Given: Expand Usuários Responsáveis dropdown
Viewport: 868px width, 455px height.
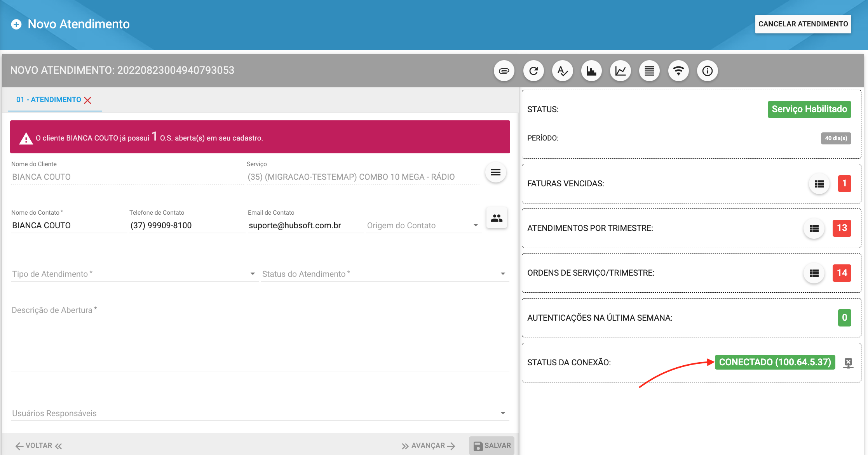Looking at the screenshot, I should (x=260, y=413).
